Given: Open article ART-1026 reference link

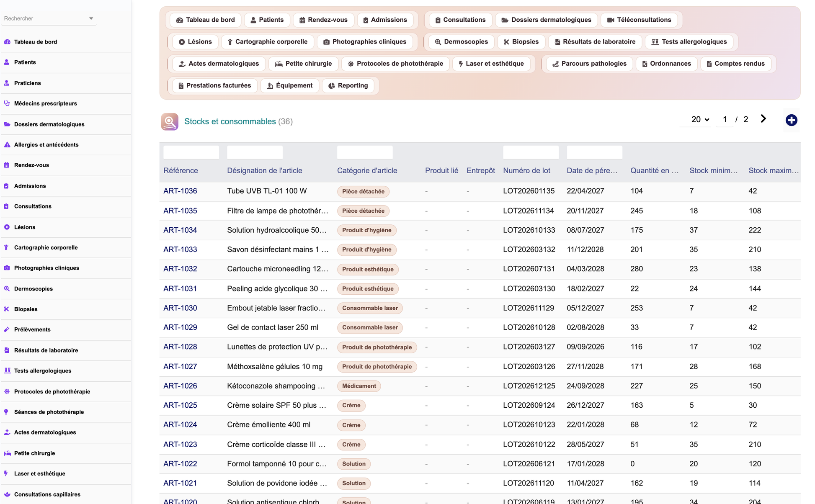Looking at the screenshot, I should [x=180, y=386].
